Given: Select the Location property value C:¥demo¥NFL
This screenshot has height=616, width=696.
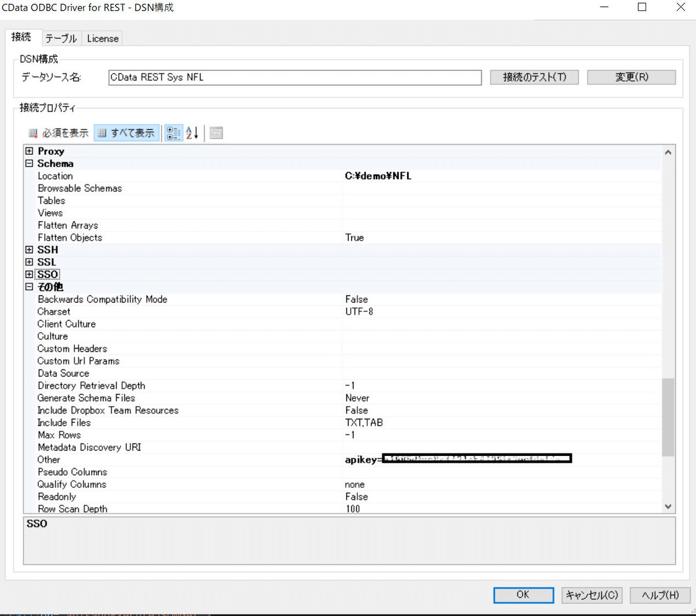Looking at the screenshot, I should coord(378,176).
